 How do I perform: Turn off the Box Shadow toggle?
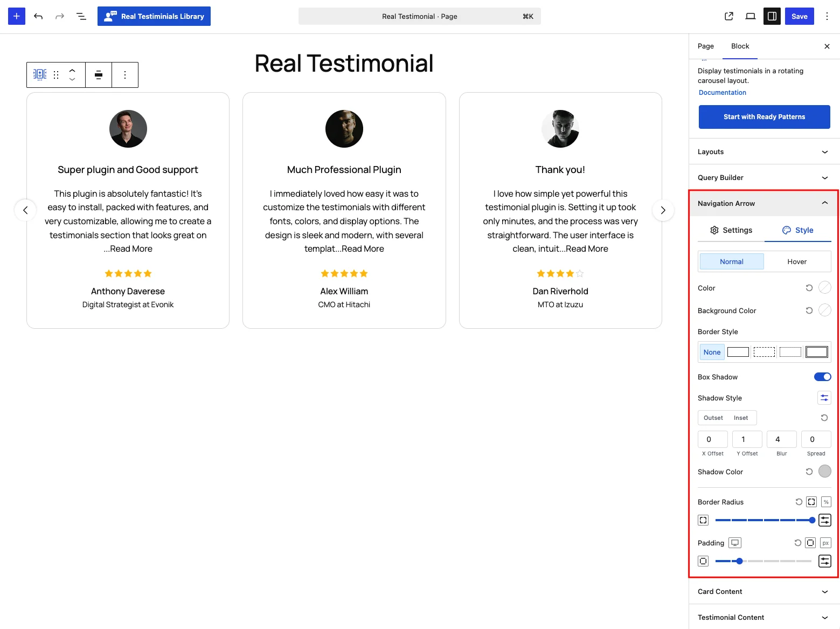823,377
